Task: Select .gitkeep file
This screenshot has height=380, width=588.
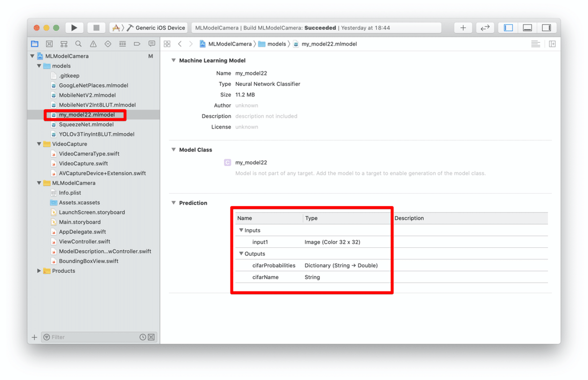Action: 69,75
